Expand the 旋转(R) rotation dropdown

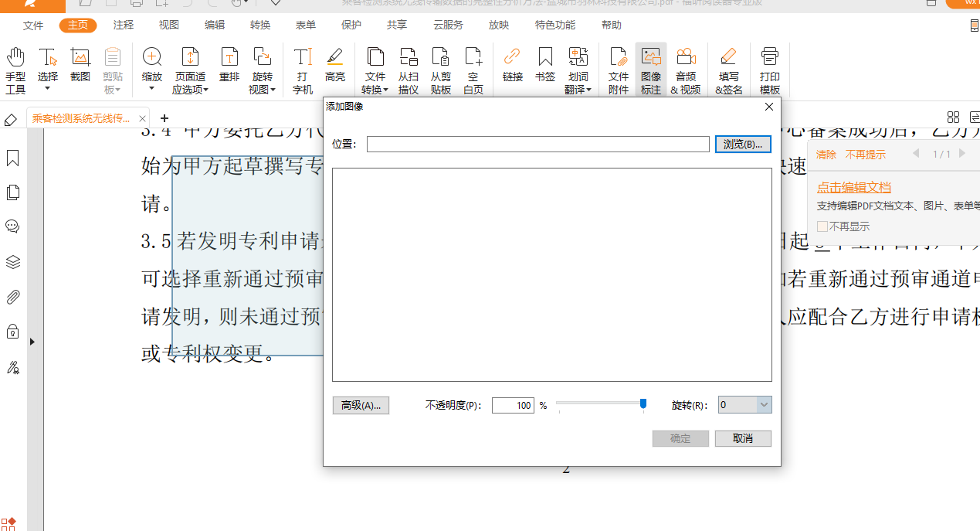pos(764,405)
